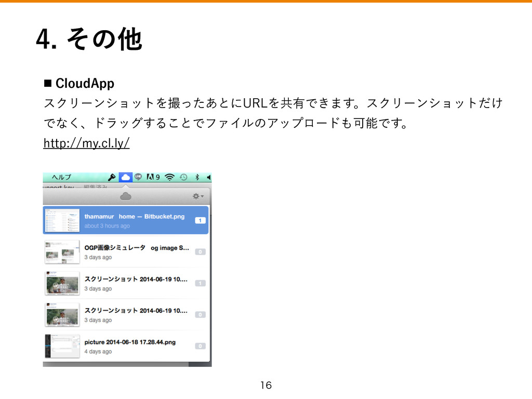This screenshot has height=399, width=532.
Task: Click the thumbnail of the Bitbucket.png item
Action: tap(62, 220)
